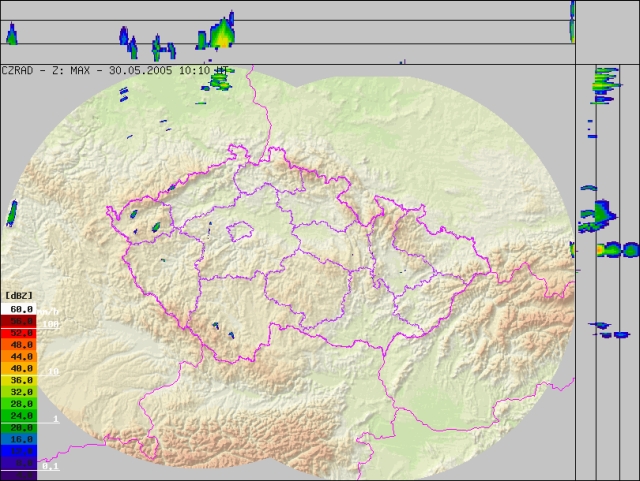Click the 100 mm/h rain rate marker
The width and height of the screenshot is (640, 481).
(51, 324)
